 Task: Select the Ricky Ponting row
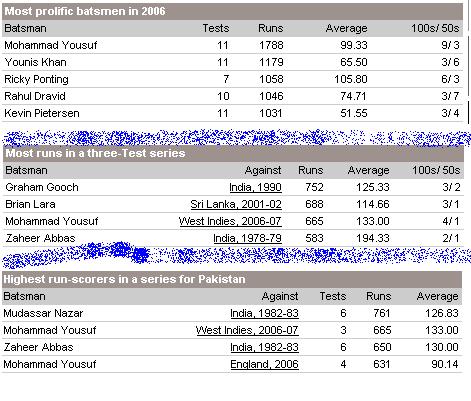[232, 79]
